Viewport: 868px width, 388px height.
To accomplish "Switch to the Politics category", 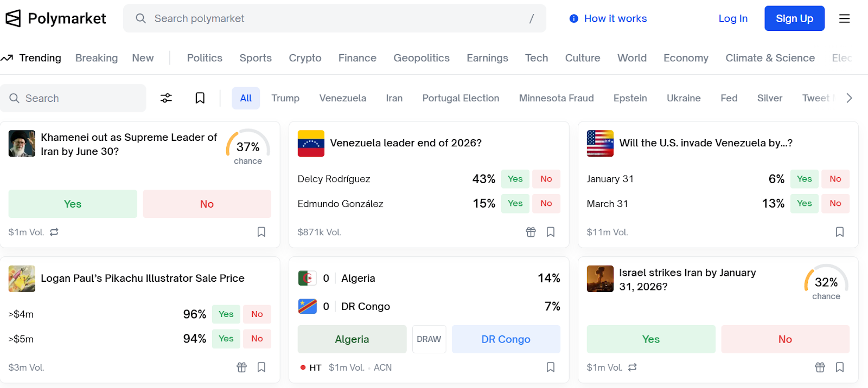I will click(x=205, y=58).
